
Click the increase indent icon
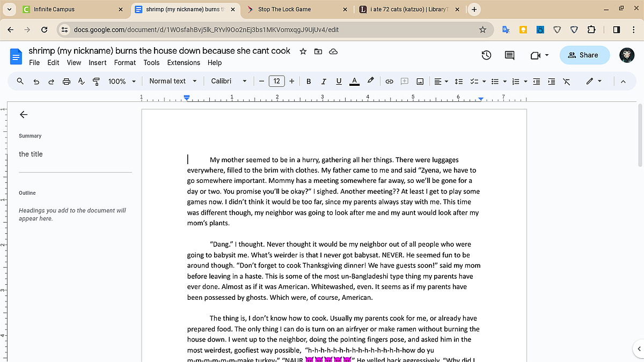pyautogui.click(x=552, y=81)
